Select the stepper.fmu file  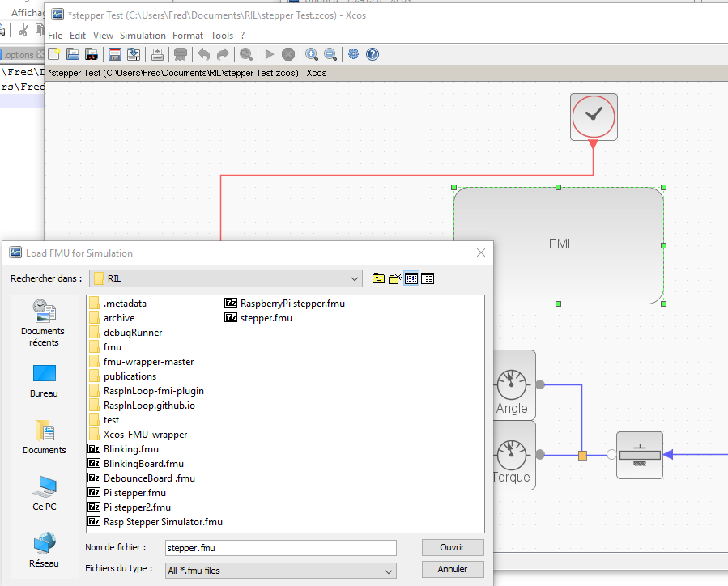pyautogui.click(x=258, y=318)
